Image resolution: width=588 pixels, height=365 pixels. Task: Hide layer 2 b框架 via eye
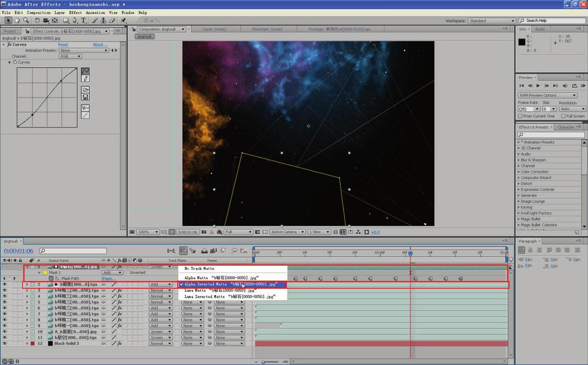[x=4, y=284]
